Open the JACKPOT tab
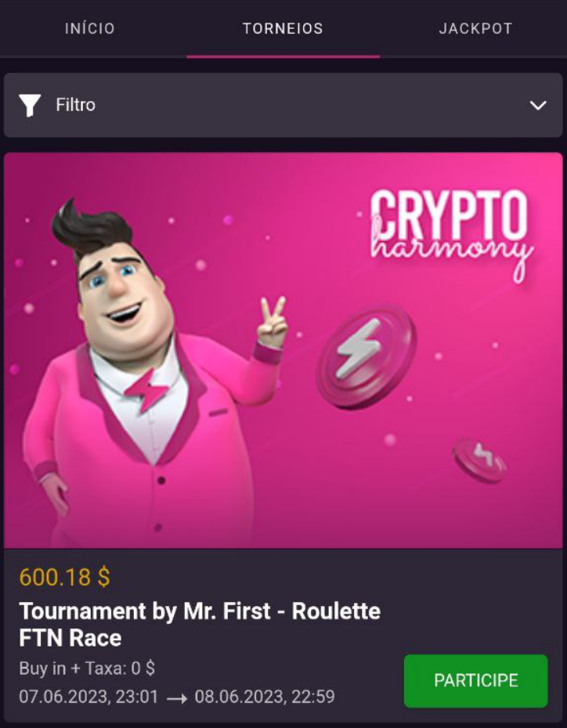Screen dimensions: 567x728 (x=475, y=29)
